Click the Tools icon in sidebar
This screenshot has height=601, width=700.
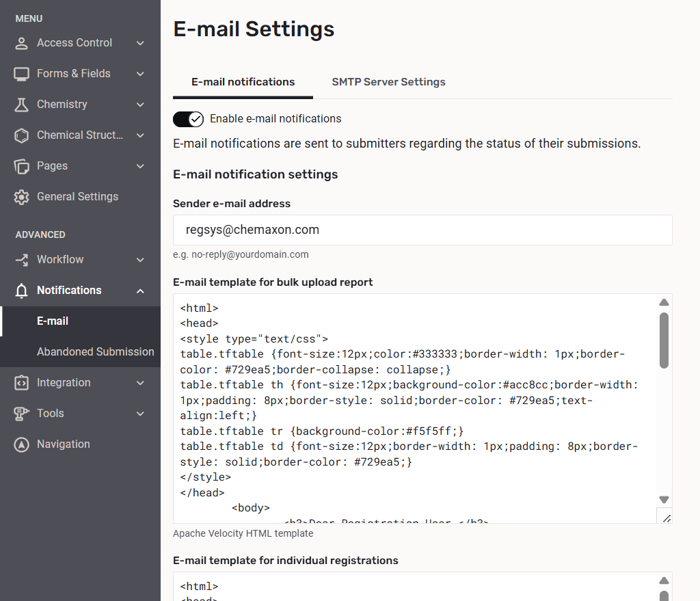(22, 414)
